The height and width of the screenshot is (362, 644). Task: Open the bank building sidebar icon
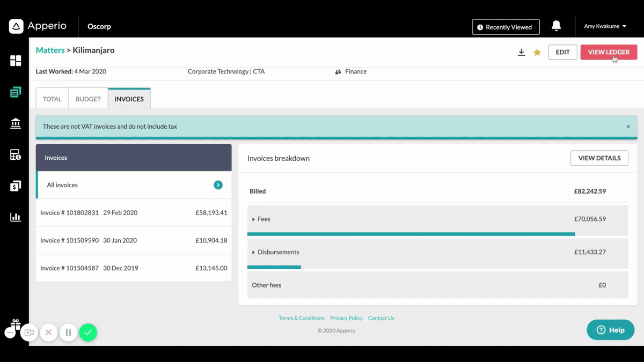[16, 124]
